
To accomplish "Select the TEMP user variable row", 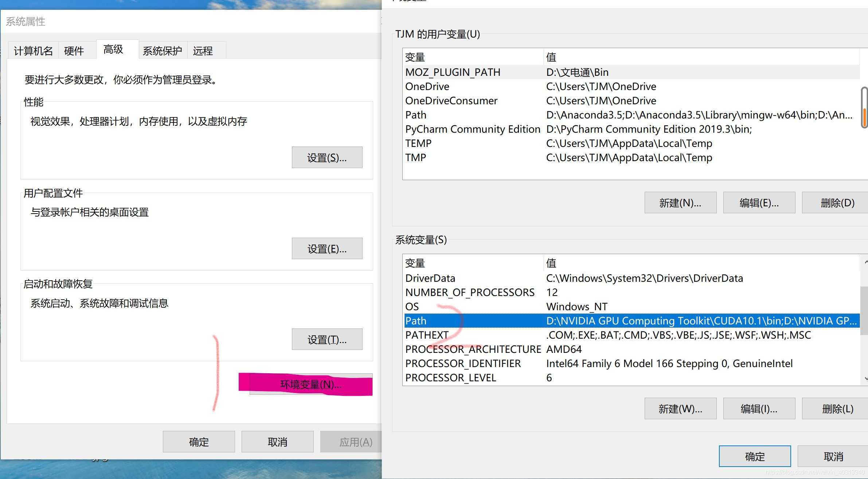I will pyautogui.click(x=632, y=143).
